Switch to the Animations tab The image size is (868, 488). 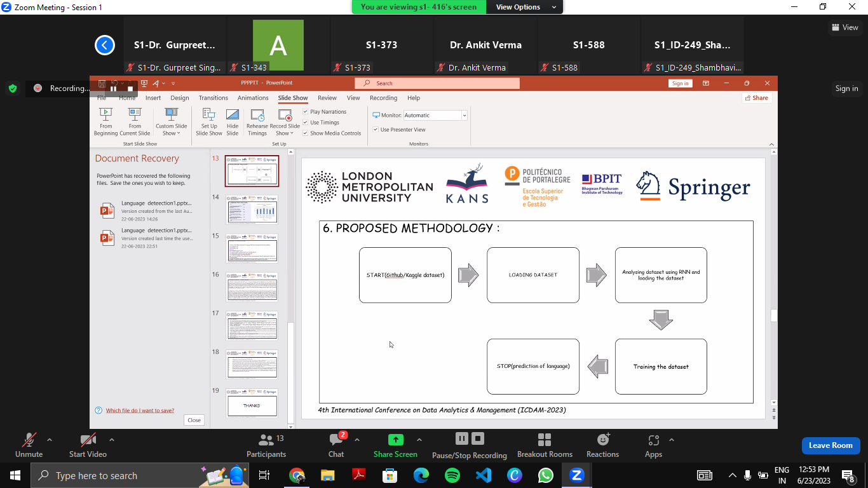(x=253, y=98)
